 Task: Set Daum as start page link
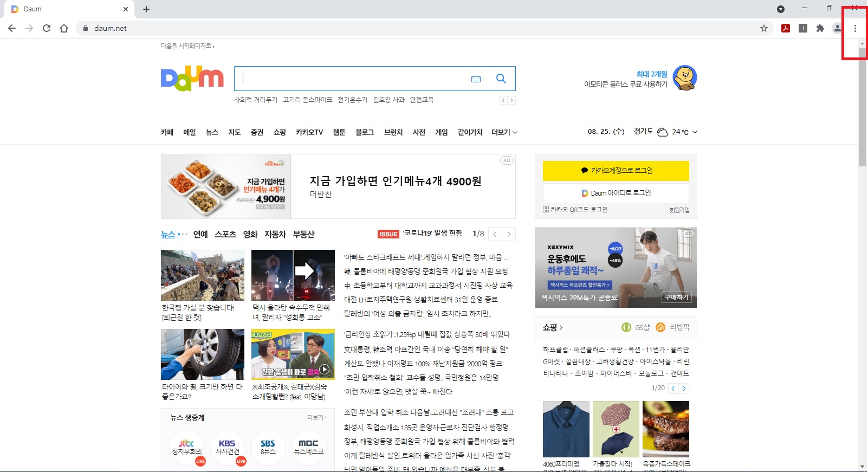click(187, 46)
